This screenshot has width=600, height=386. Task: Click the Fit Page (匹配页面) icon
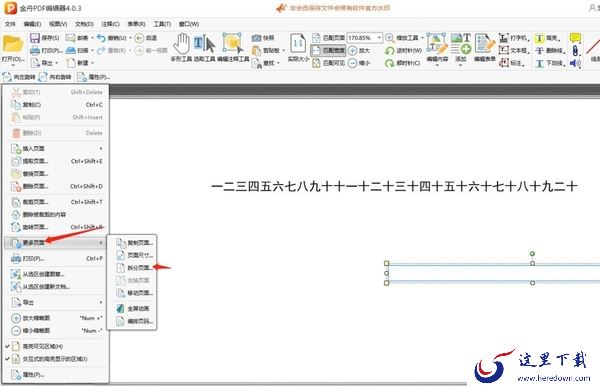(x=316, y=38)
